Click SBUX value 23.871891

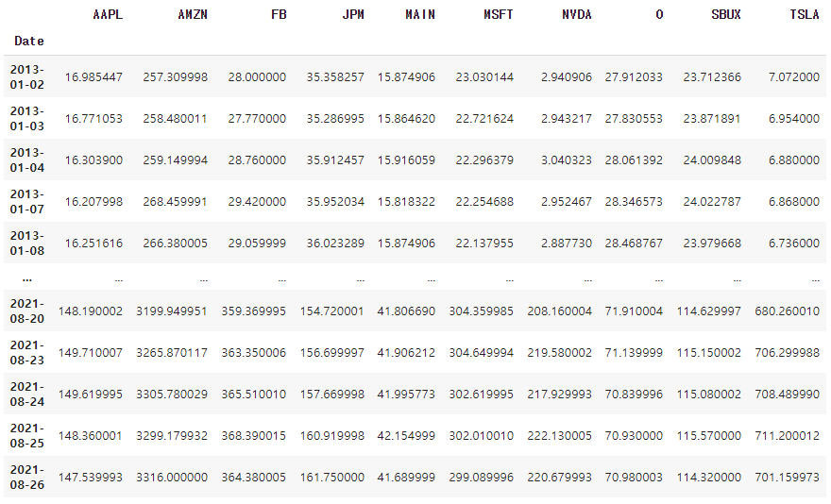coord(712,119)
